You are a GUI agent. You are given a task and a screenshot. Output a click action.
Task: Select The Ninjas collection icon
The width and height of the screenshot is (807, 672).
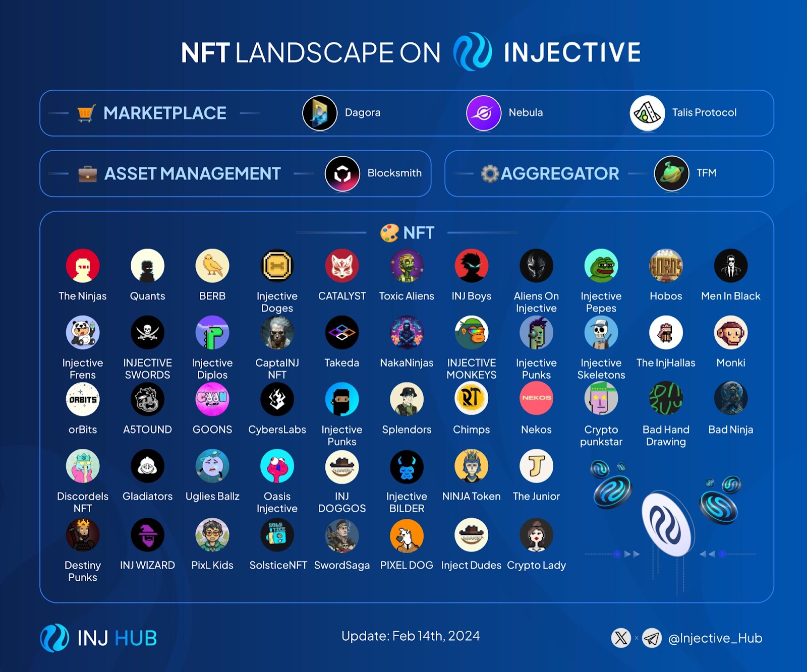coord(83,266)
